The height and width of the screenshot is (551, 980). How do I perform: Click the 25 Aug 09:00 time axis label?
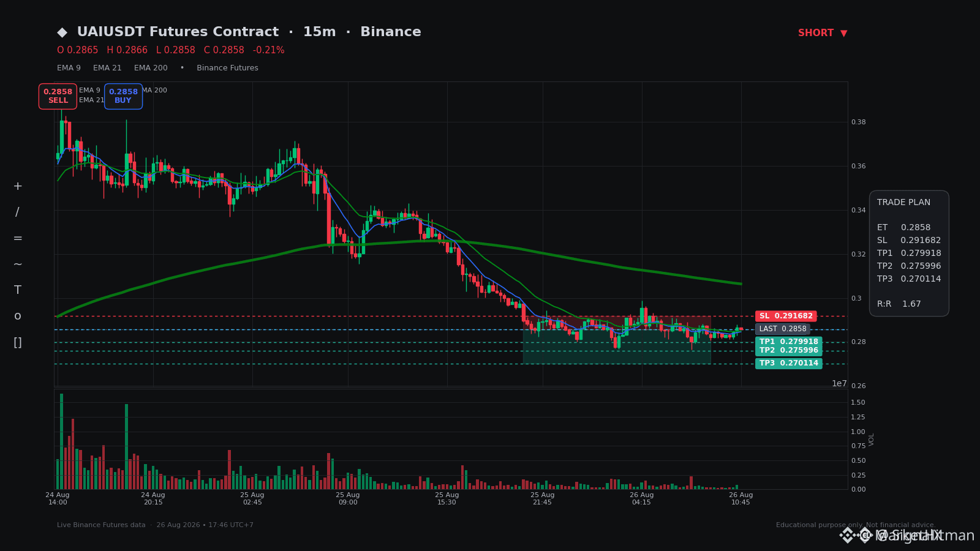(348, 498)
